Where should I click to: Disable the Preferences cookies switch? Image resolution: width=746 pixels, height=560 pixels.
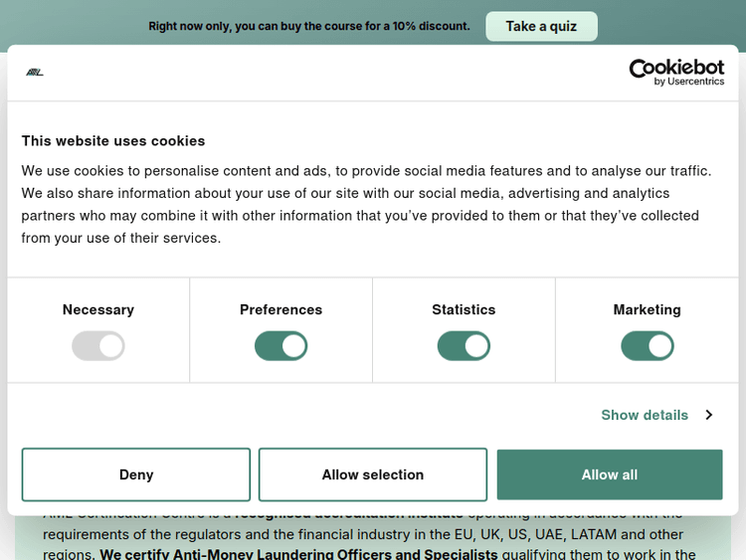point(281,346)
